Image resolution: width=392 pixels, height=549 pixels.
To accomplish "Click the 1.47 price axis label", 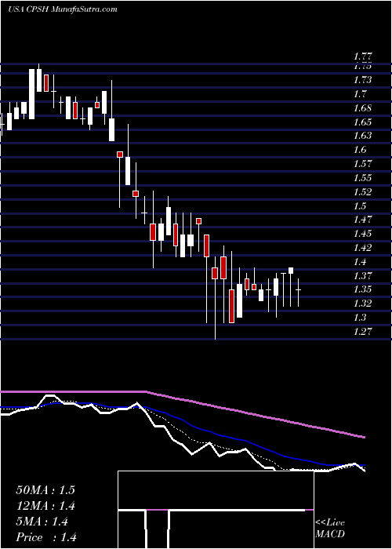I will click(362, 220).
